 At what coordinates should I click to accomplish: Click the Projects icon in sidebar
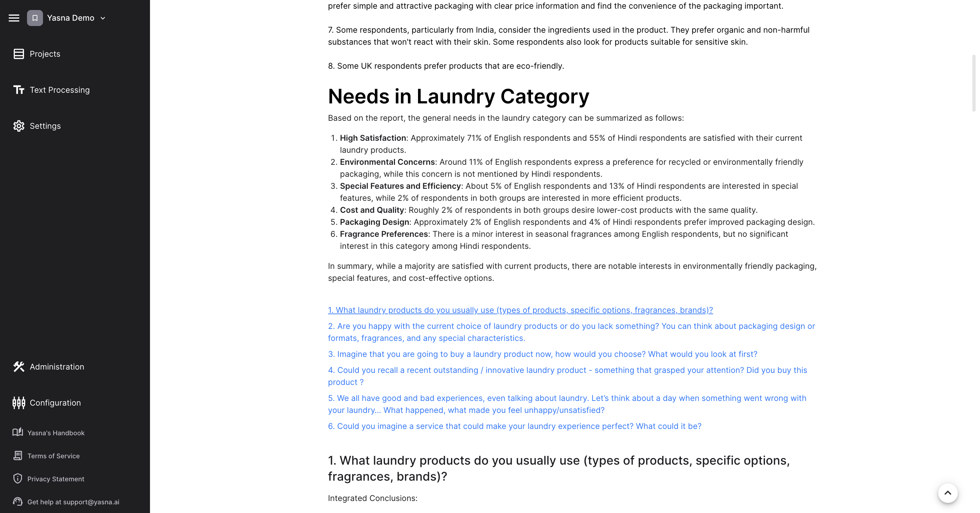click(18, 54)
